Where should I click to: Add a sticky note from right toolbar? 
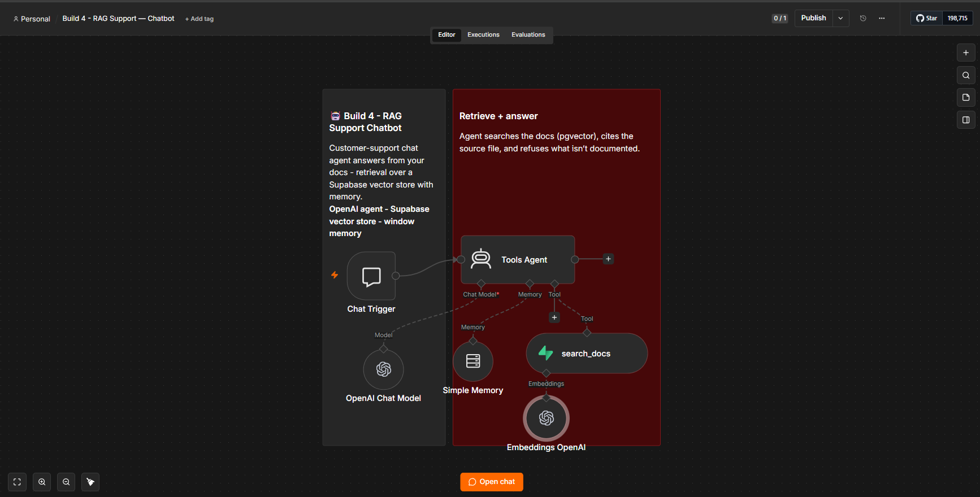[x=966, y=97]
